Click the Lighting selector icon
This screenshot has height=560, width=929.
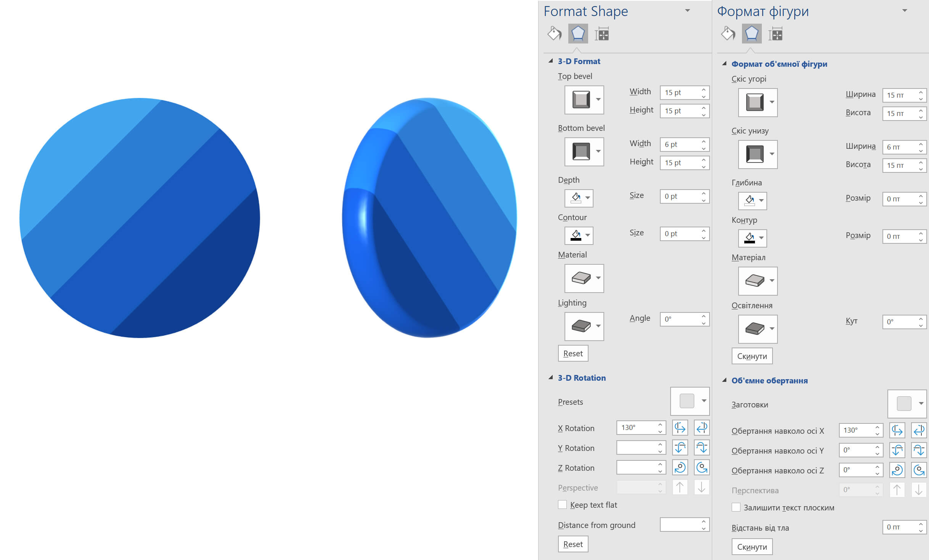[x=581, y=326]
